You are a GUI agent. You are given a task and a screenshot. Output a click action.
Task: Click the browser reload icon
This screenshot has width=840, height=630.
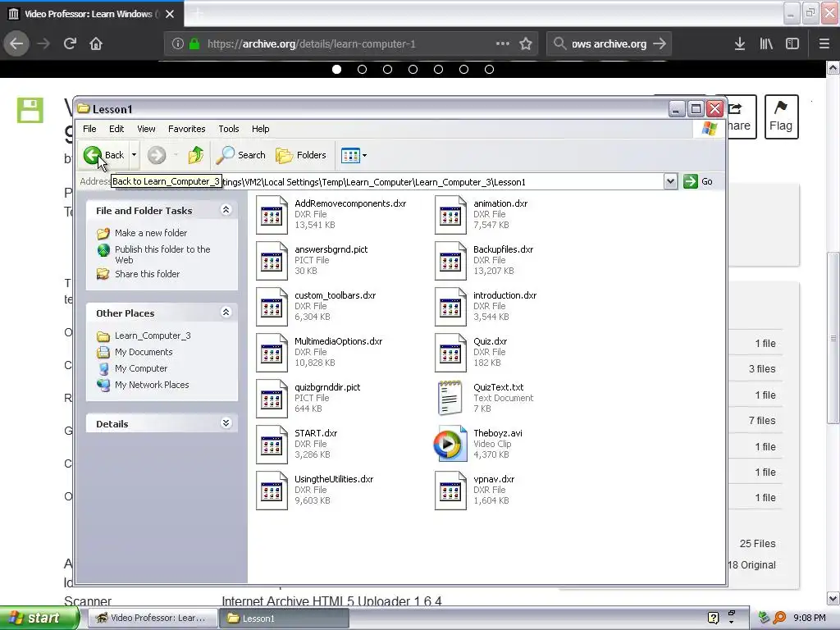(70, 43)
